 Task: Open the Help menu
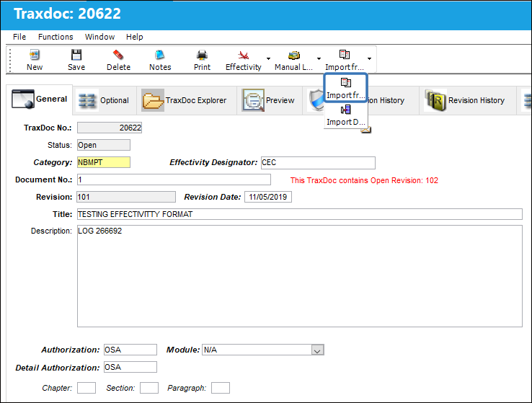[x=135, y=37]
